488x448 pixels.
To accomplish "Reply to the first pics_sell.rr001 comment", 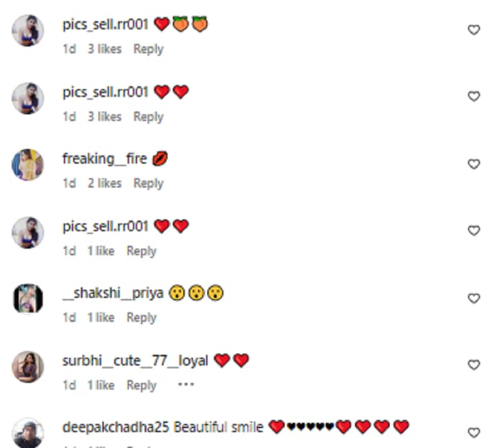I will [x=148, y=49].
